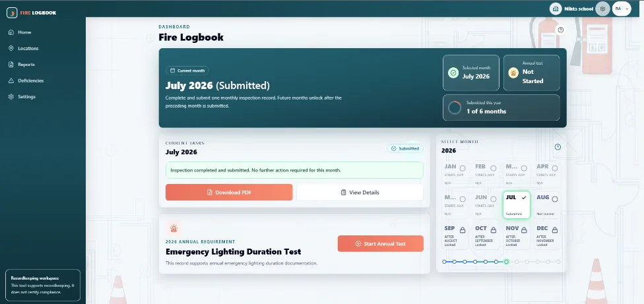
Task: Select the M... card left of JUN
Action: [x=455, y=204]
